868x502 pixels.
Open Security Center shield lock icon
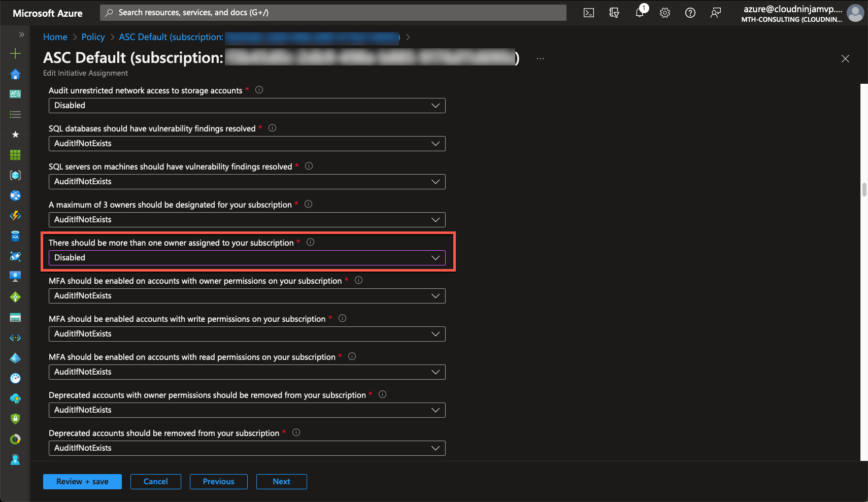15,419
